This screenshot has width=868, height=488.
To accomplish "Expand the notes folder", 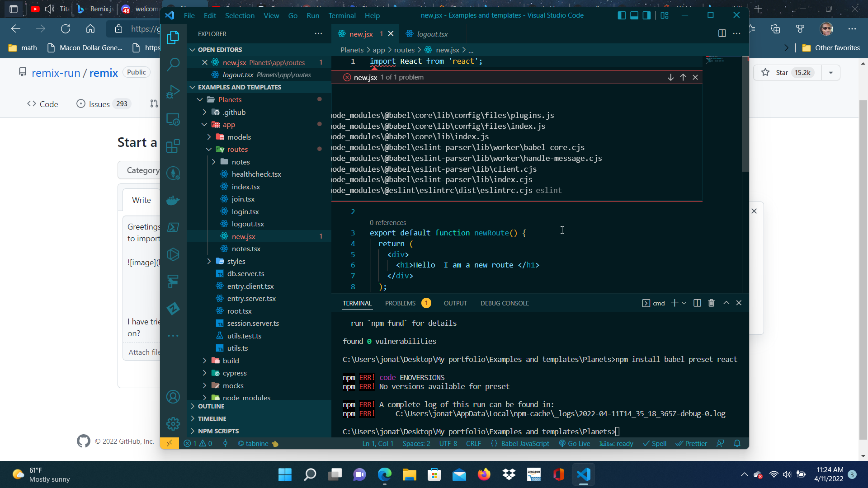I will point(213,162).
